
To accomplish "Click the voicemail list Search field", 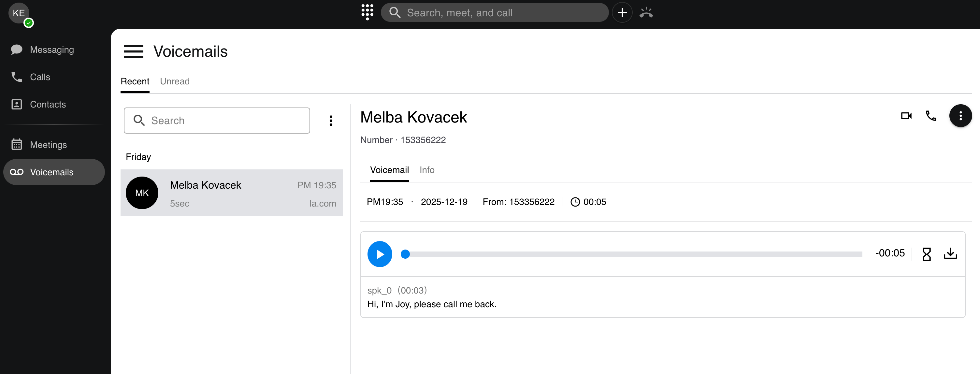I will click(x=217, y=121).
